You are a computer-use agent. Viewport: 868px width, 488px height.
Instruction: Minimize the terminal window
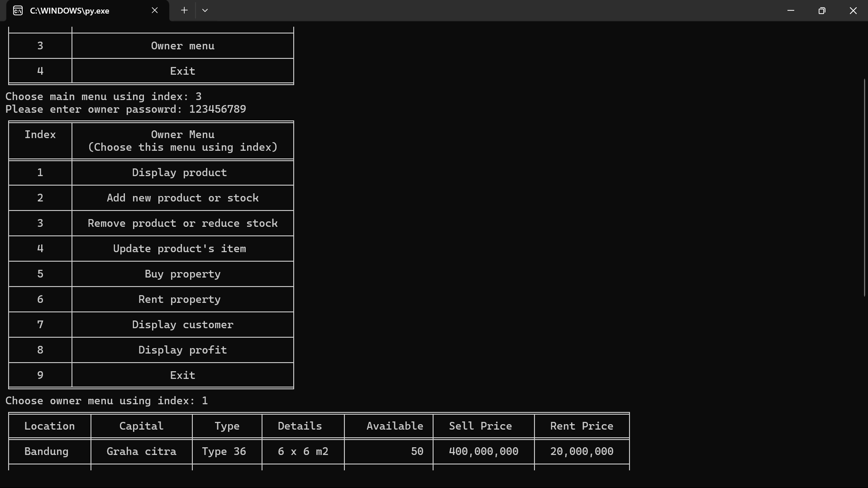(791, 10)
